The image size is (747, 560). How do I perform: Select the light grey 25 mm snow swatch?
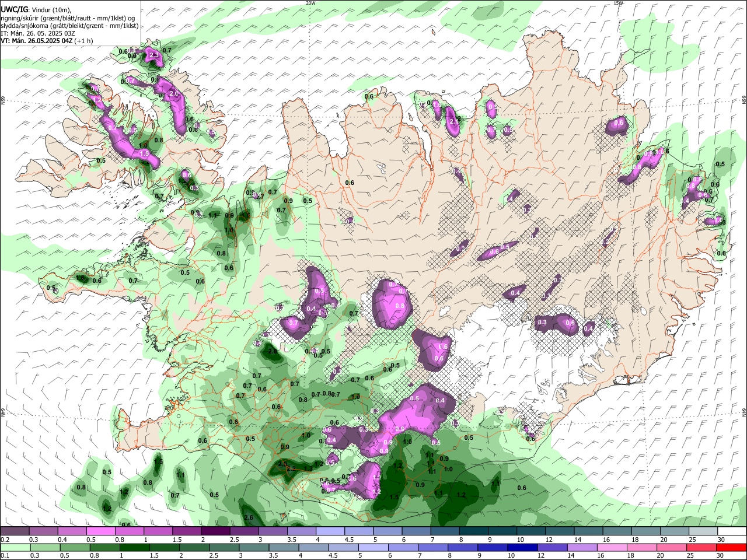point(703,531)
